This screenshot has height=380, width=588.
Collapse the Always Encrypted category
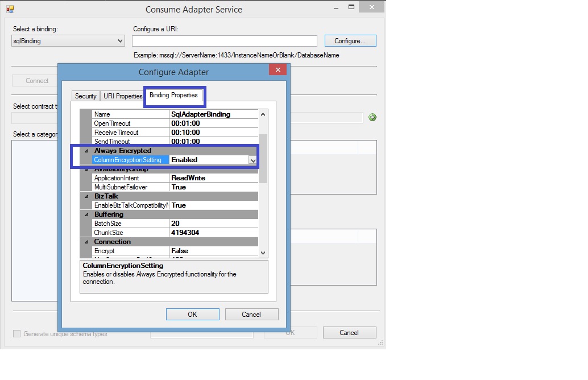click(x=86, y=151)
